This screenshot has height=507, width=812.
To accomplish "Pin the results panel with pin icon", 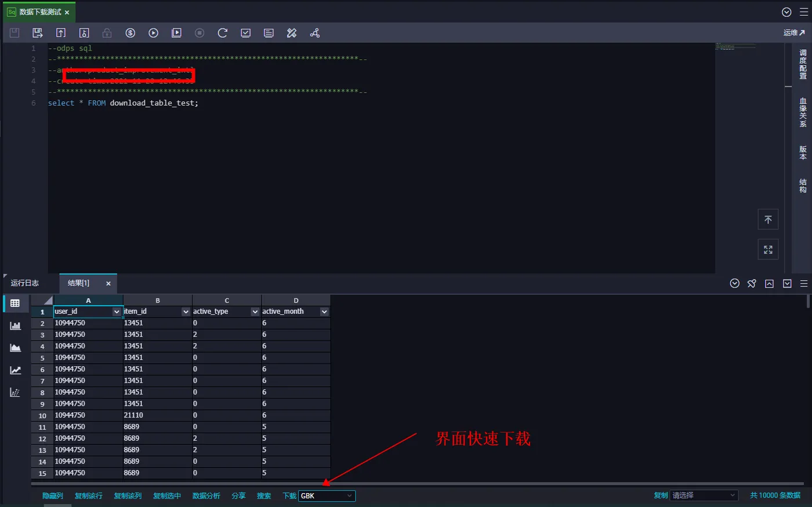I will 752,284.
